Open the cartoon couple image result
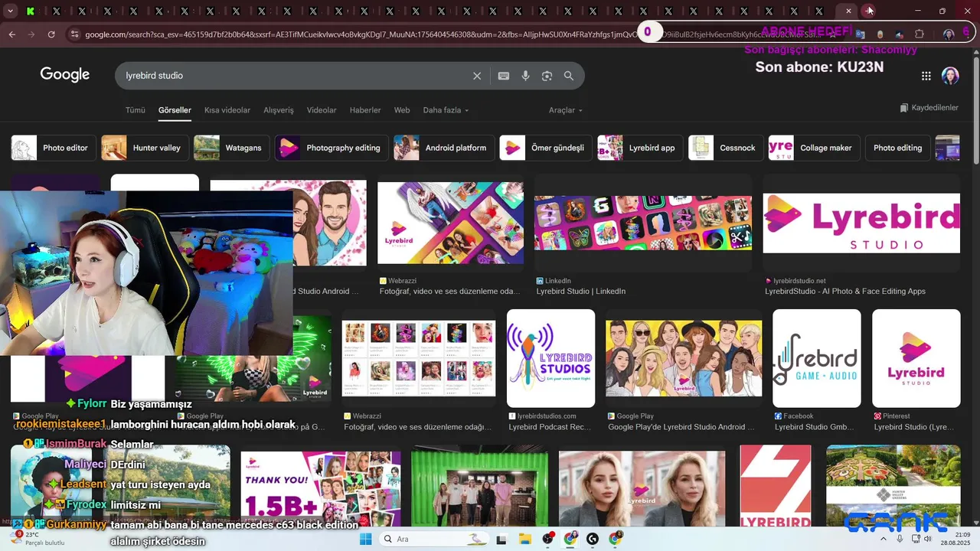This screenshot has height=551, width=980. pos(330,223)
